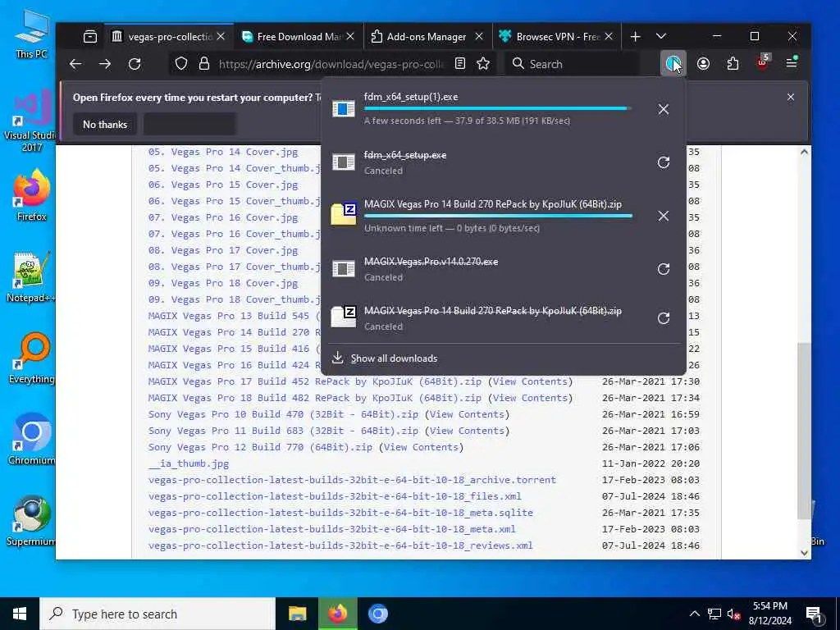Open the _reviews.xml file link

click(340, 546)
